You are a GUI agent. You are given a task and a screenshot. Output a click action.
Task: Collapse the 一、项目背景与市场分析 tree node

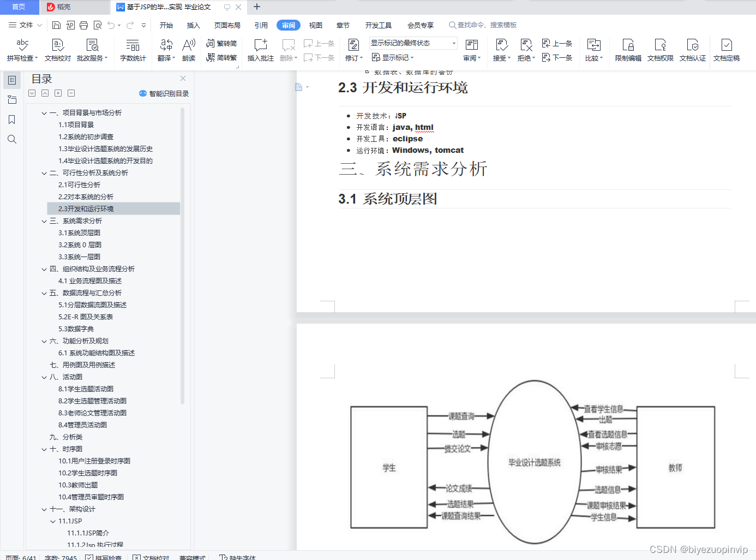44,113
